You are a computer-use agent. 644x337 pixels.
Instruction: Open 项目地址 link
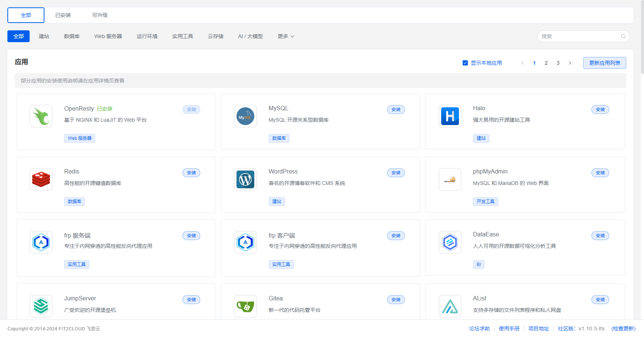(539, 328)
